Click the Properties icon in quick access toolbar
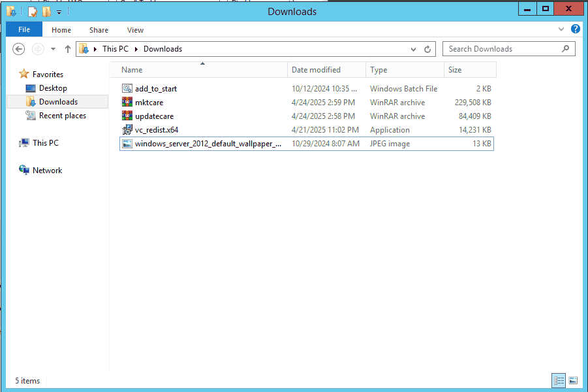This screenshot has width=588, height=392. point(33,12)
